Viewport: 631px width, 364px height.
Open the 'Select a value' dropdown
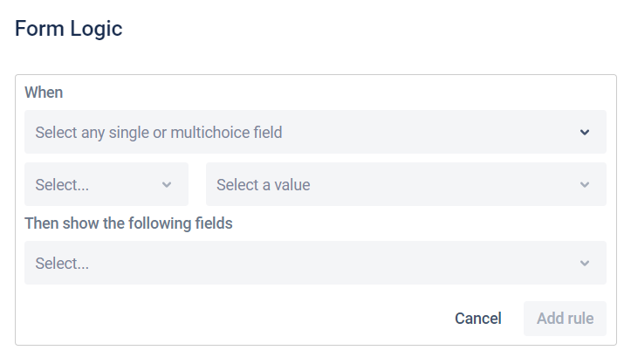click(x=405, y=185)
